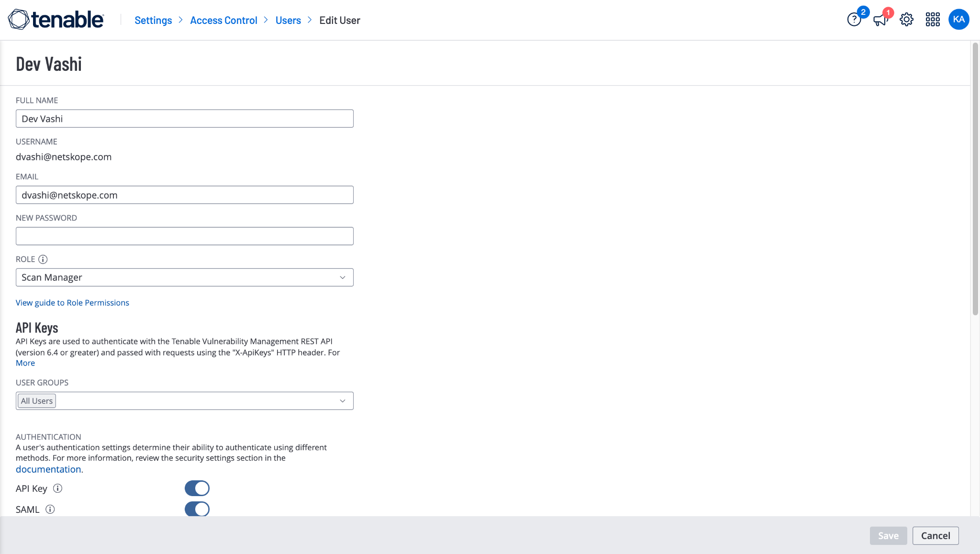Open the help resource center icon
Screen dimensions: 980x554
point(854,20)
